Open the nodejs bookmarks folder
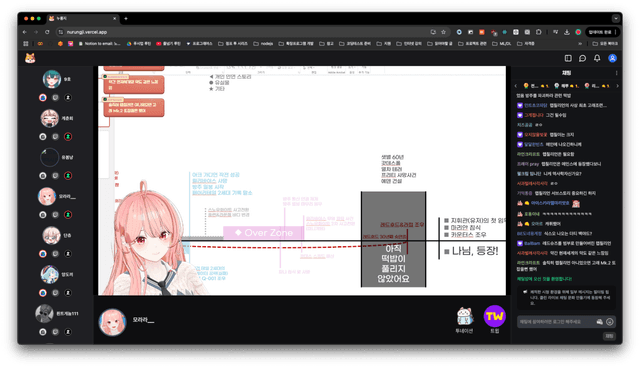640x368 pixels. pos(263,44)
